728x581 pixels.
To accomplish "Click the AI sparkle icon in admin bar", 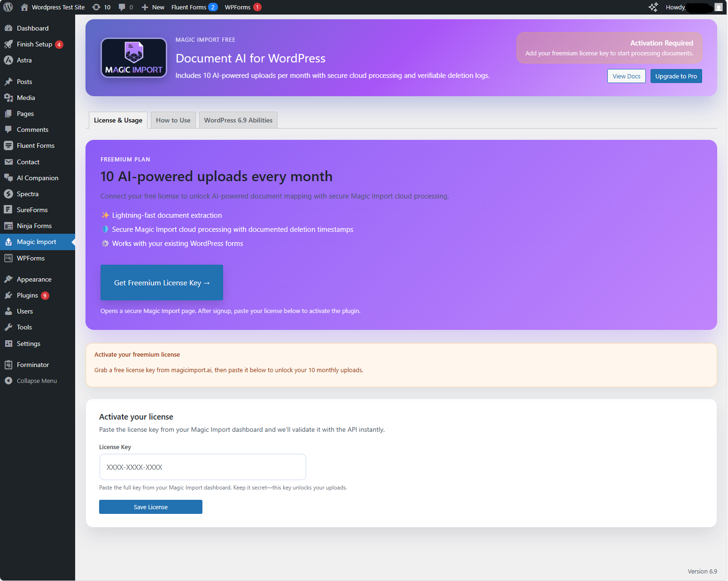I will 653,7.
